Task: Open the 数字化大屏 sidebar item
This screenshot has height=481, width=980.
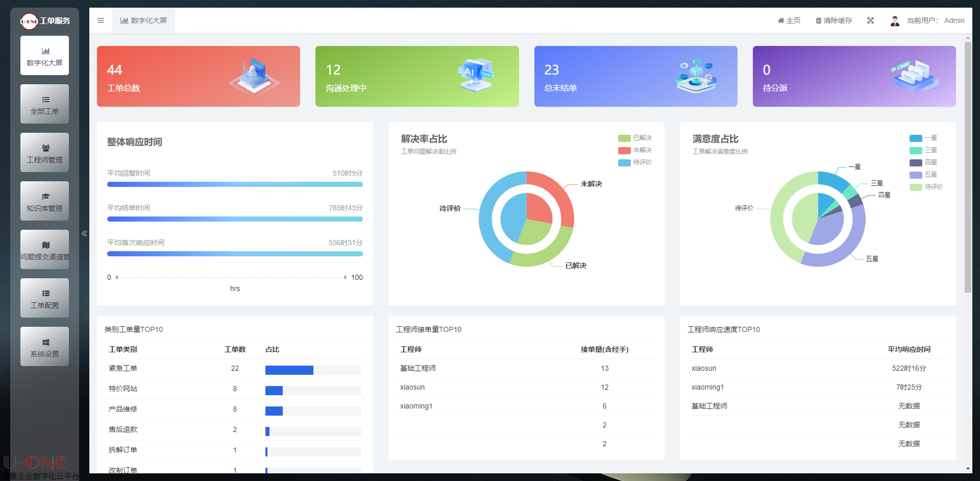Action: (x=44, y=56)
